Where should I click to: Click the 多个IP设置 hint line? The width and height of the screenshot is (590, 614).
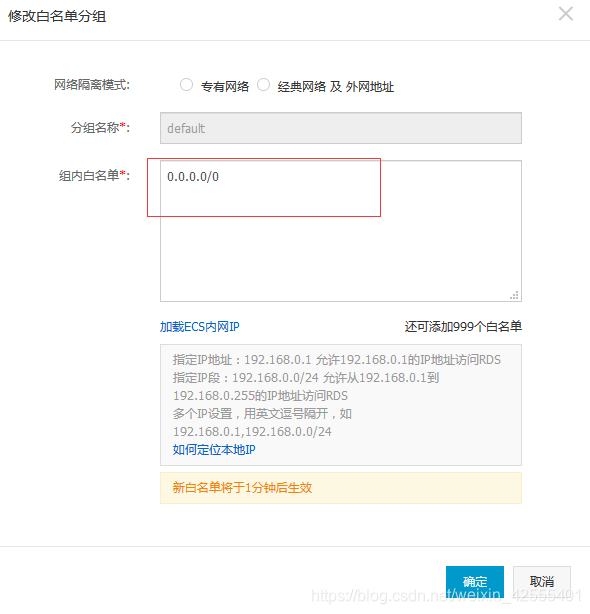[262, 414]
